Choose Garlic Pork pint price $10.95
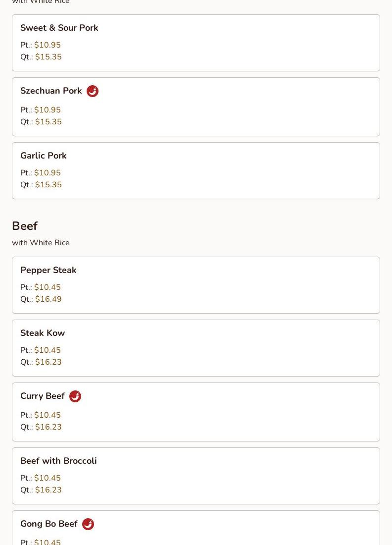This screenshot has height=545, width=392. coord(47,173)
